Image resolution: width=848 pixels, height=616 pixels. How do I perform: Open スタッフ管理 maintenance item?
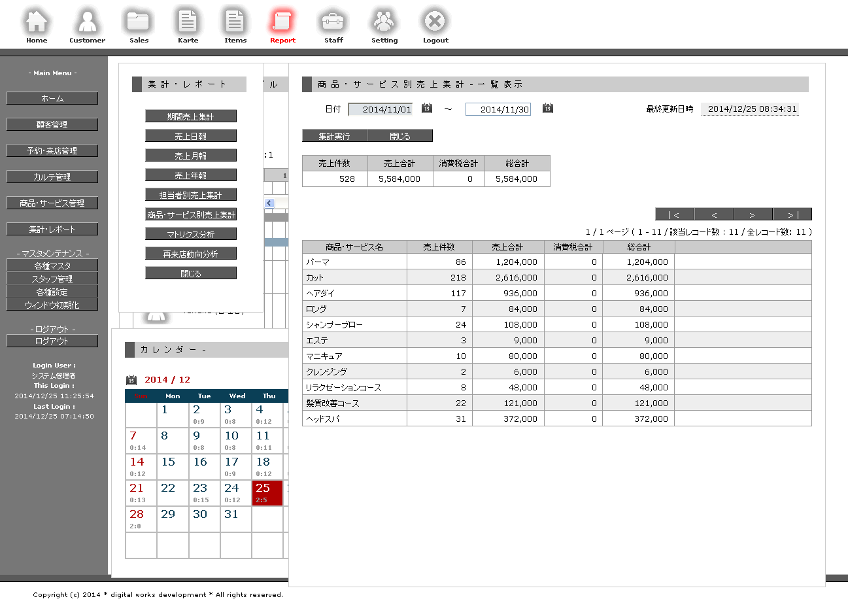coord(52,279)
